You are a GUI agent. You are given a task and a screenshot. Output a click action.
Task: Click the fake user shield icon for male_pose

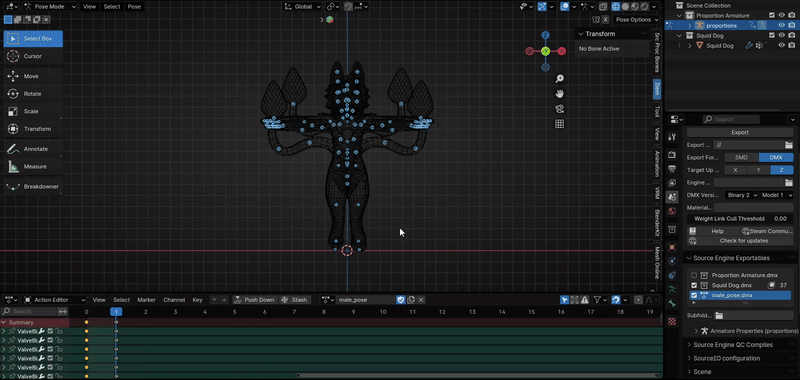click(x=401, y=300)
